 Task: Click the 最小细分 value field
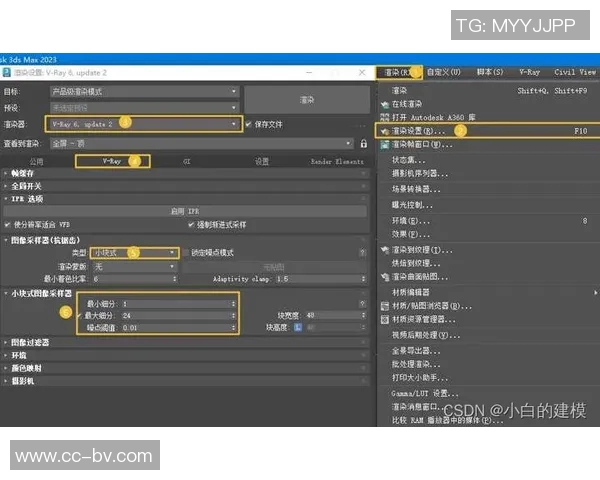point(176,304)
